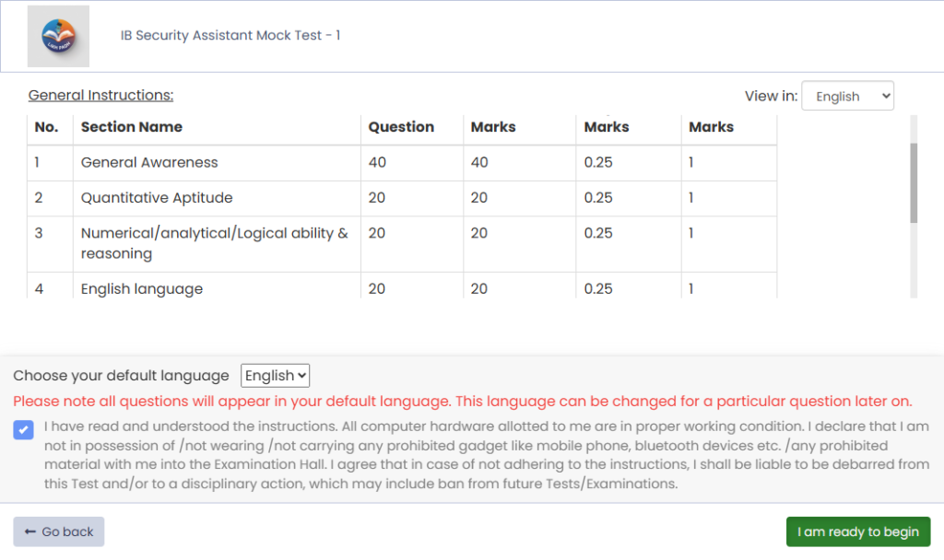Click the Numerical/analytical/Logical ability section cell
Viewport: 944px width, 560px height.
click(214, 243)
